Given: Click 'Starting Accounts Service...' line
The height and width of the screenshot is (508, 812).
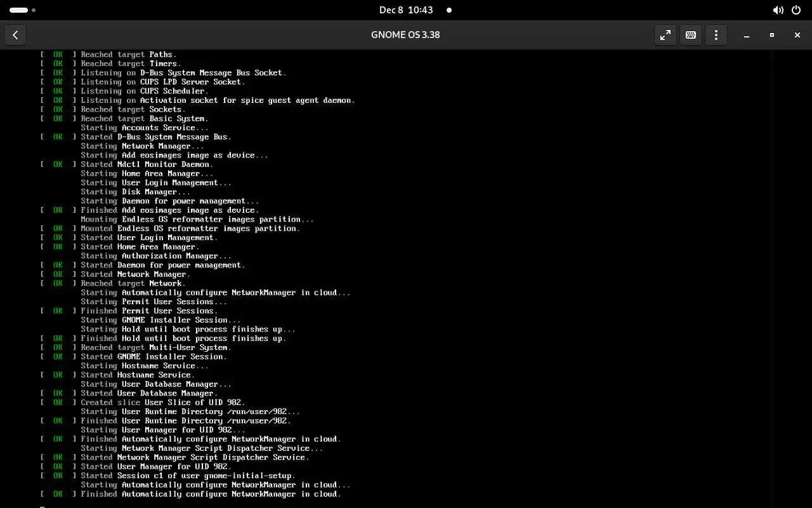Looking at the screenshot, I should coord(145,128).
